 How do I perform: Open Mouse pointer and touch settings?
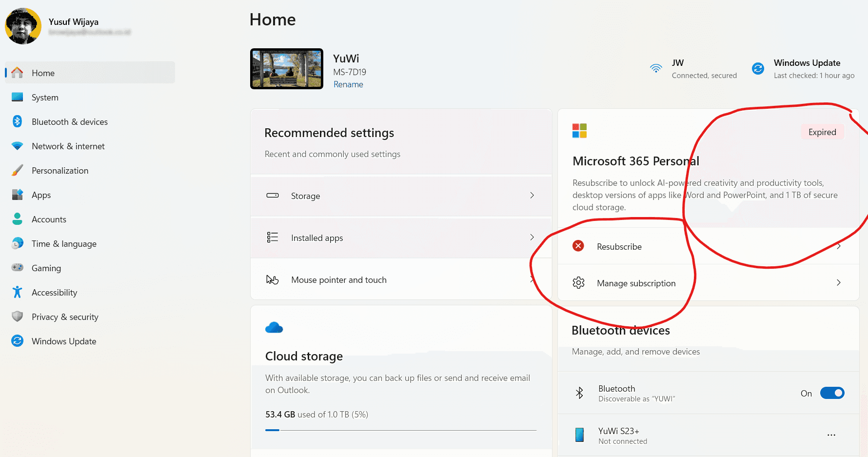[401, 279]
